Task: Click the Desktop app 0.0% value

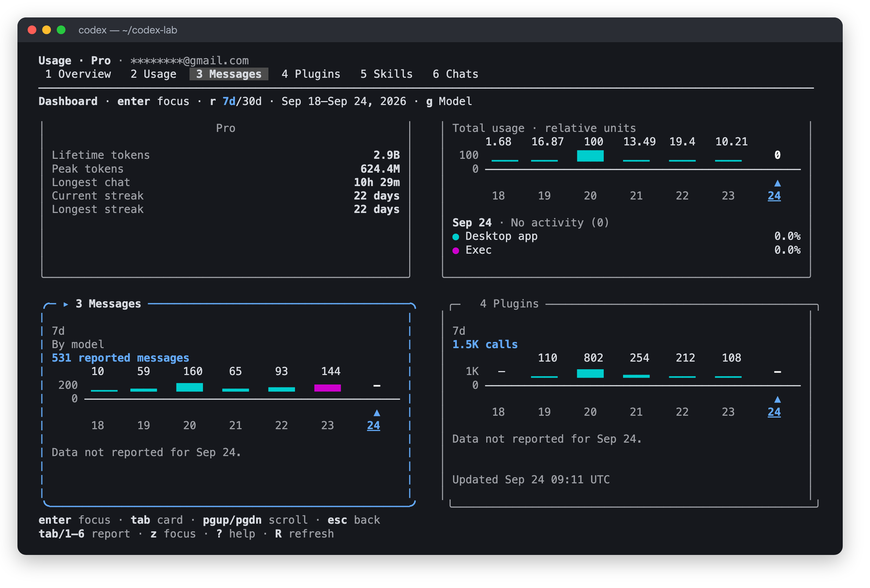Action: (x=787, y=236)
